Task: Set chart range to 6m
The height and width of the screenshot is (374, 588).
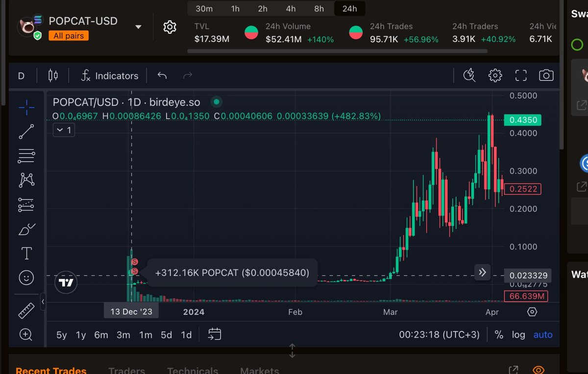Action: pyautogui.click(x=101, y=335)
